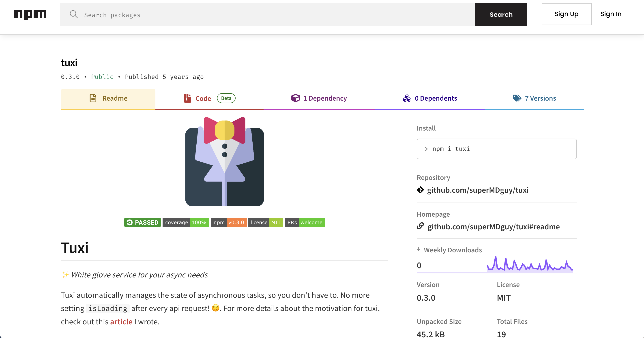Image resolution: width=644 pixels, height=338 pixels.
Task: Open the github.com/superMDguy/tuxi repository link
Action: point(478,190)
